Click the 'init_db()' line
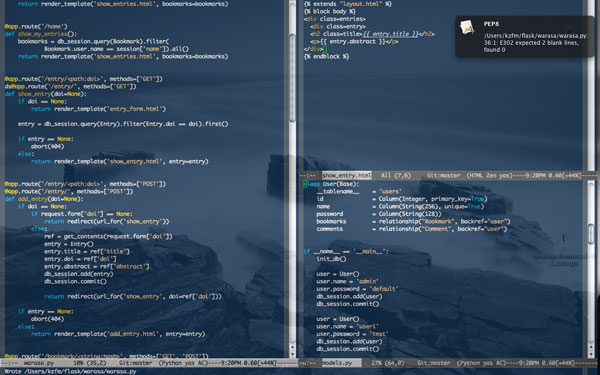The image size is (600, 375). click(331, 259)
